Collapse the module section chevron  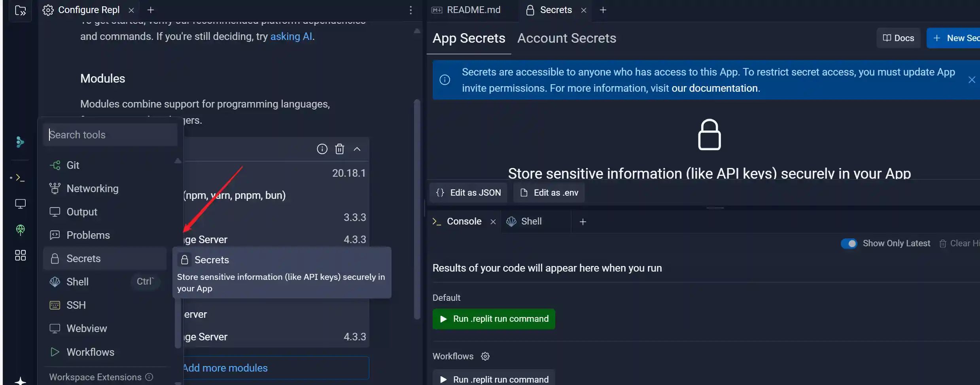[x=357, y=149]
